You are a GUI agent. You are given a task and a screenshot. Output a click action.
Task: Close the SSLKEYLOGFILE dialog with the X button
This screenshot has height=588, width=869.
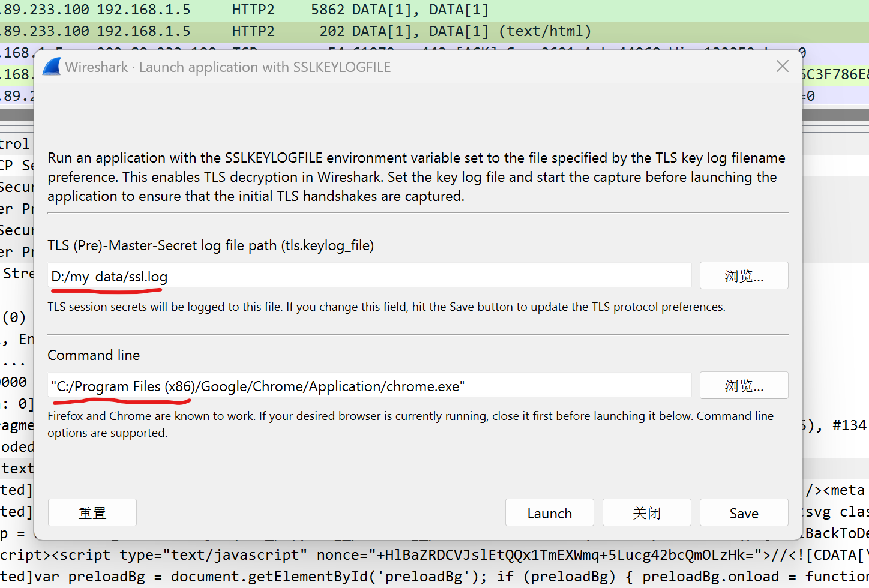point(782,66)
